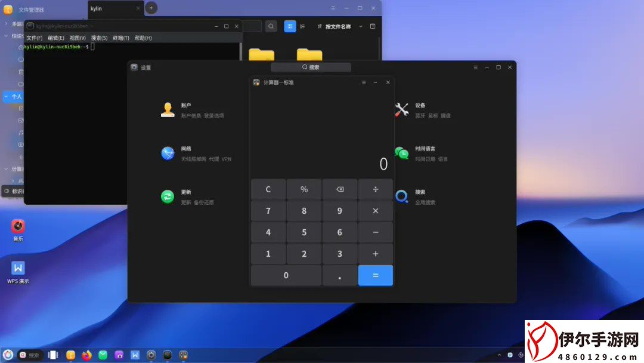Screen dimensions: 644x363
Task: Add a new tab in file manager
Action: (151, 8)
